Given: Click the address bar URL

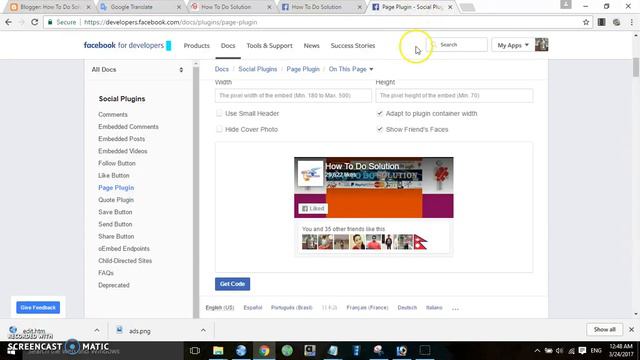Looking at the screenshot, I should point(171,22).
